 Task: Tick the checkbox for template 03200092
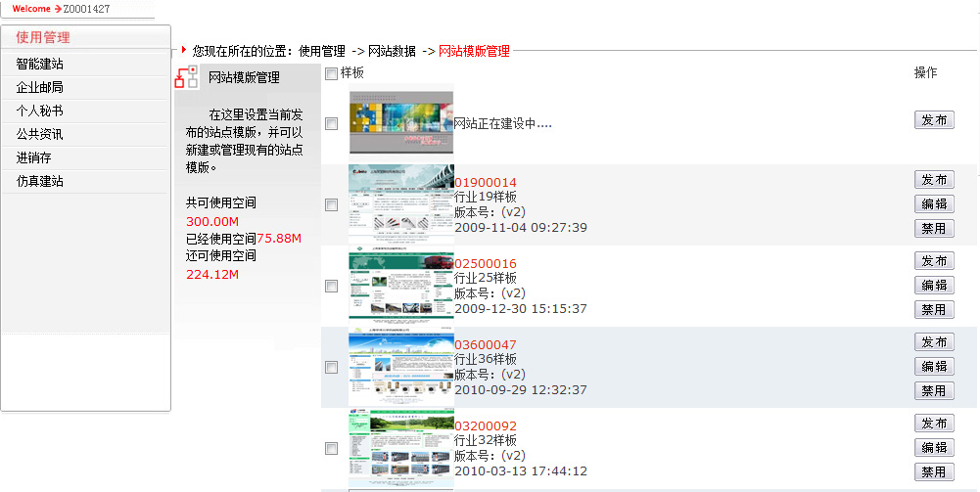(x=332, y=449)
